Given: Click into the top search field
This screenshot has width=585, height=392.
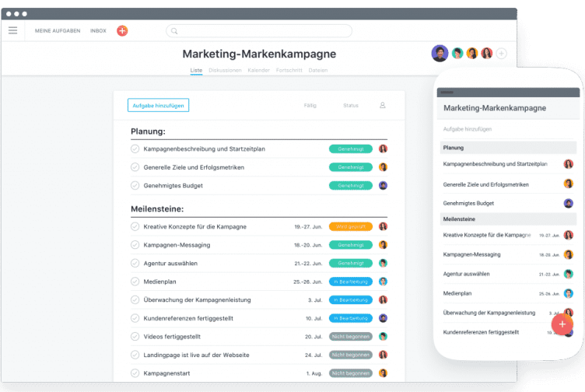Looking at the screenshot, I should coord(259,31).
